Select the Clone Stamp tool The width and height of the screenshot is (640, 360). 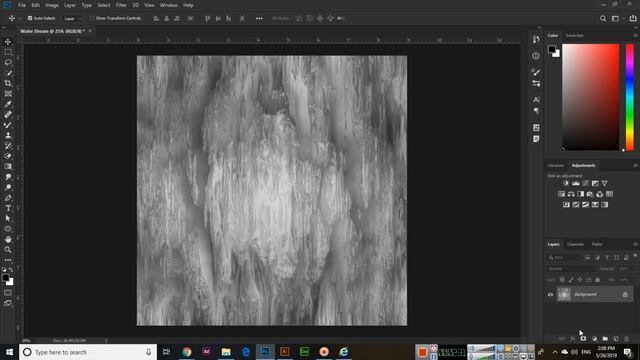[8, 135]
